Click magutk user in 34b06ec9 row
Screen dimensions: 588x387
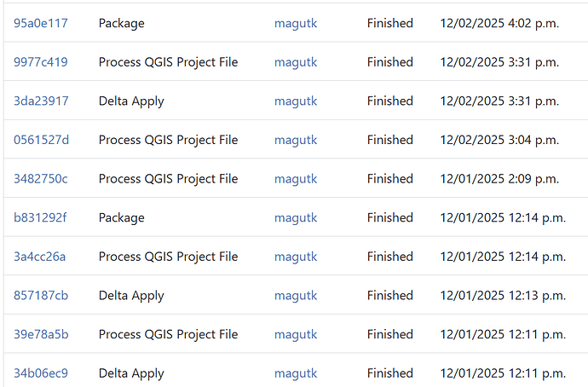296,373
